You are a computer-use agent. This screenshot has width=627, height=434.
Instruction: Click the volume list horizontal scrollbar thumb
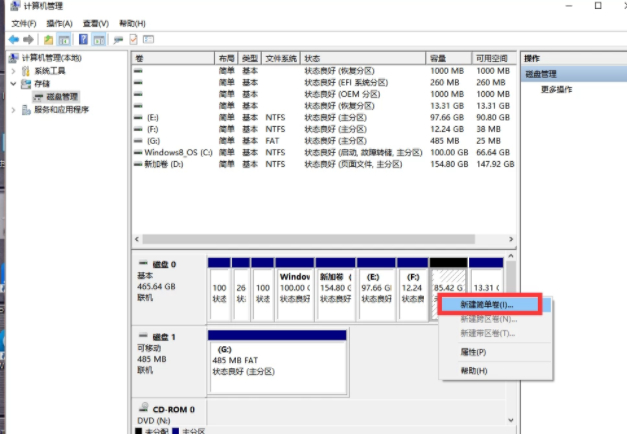(308, 239)
